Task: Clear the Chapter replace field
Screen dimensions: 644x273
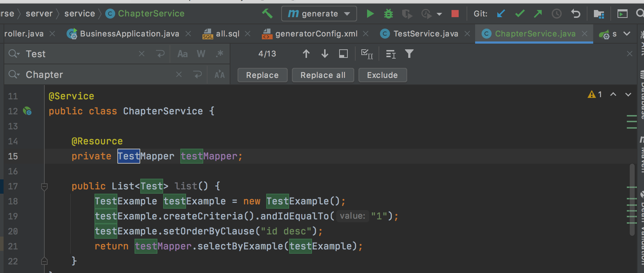Action: point(179,74)
